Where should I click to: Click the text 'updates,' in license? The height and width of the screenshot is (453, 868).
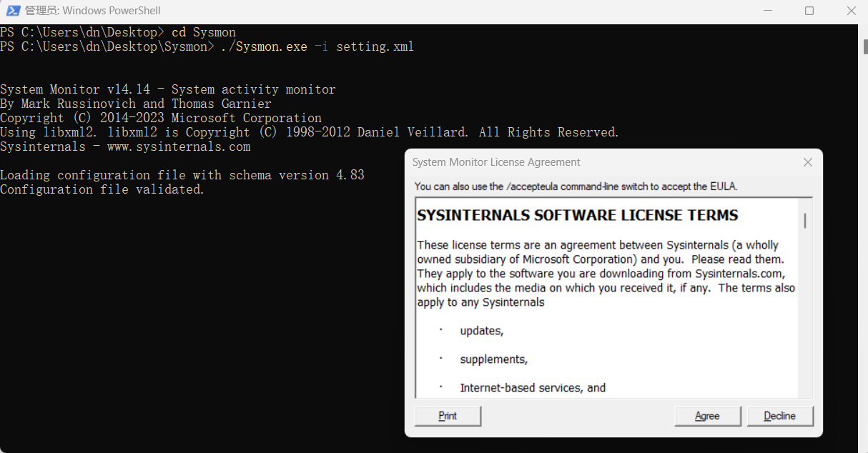click(482, 331)
